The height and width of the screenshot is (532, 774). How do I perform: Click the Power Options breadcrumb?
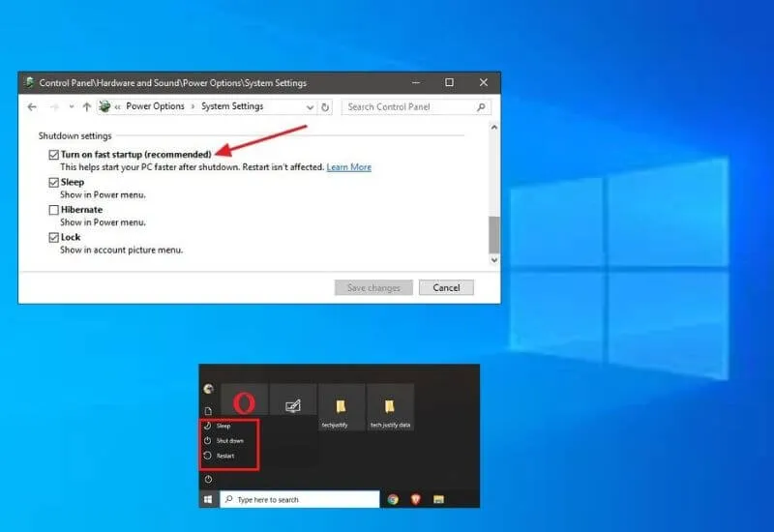[155, 106]
